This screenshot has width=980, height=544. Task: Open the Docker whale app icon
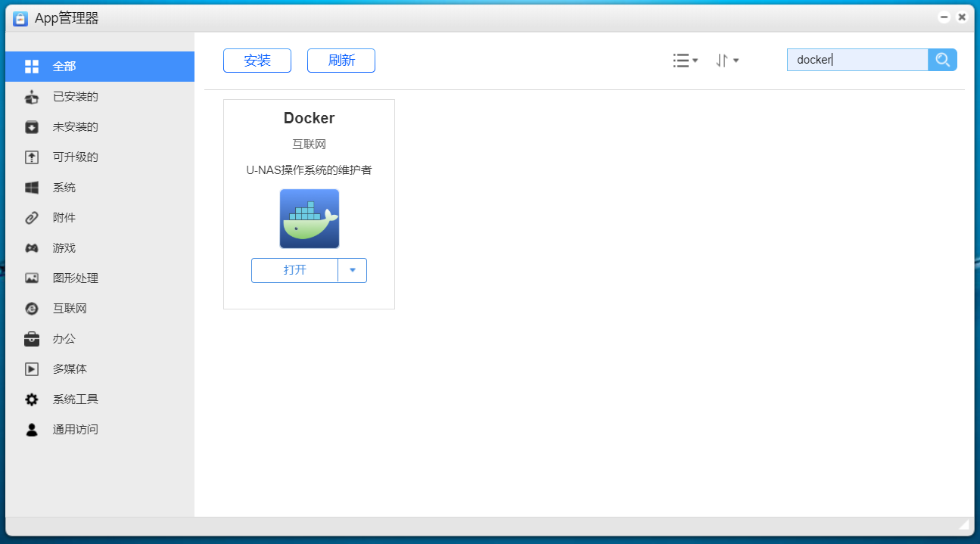click(309, 219)
